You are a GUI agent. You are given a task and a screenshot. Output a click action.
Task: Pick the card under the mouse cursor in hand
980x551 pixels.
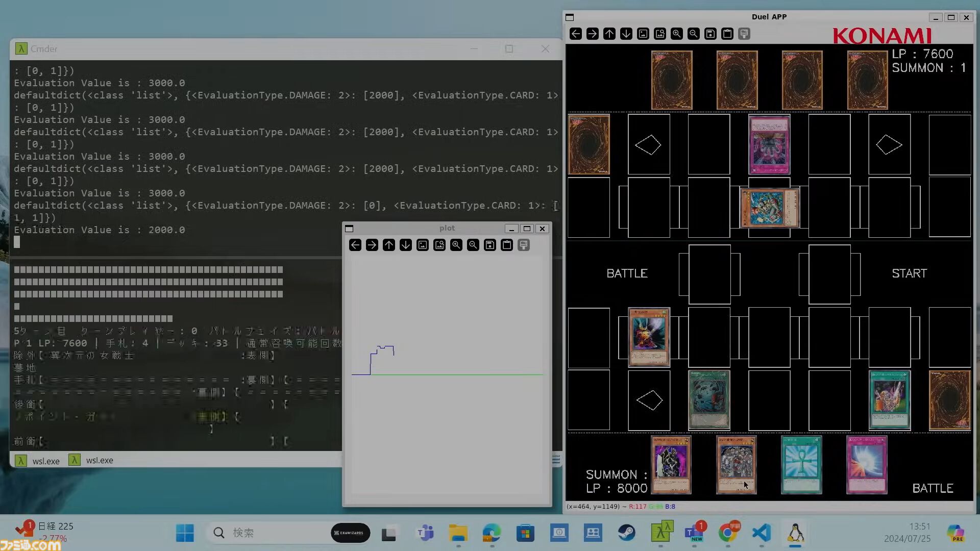736,465
